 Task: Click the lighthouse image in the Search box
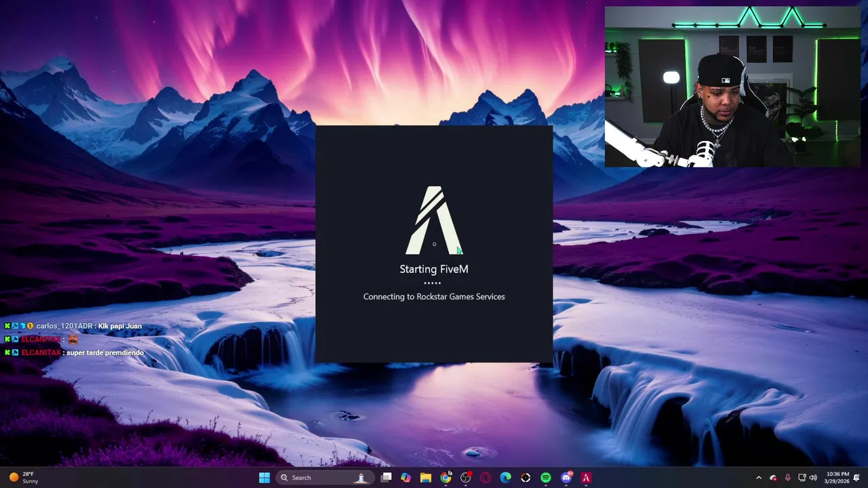(361, 478)
